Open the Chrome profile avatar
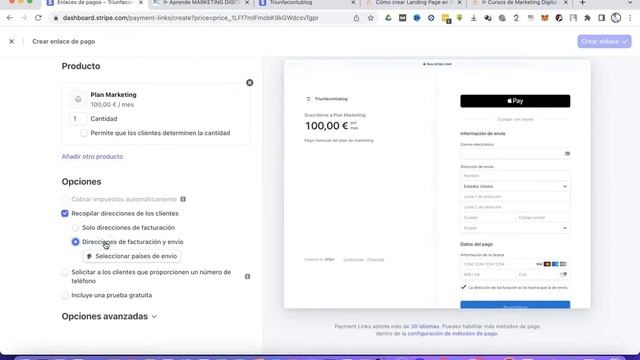The height and width of the screenshot is (360, 640). [616, 18]
